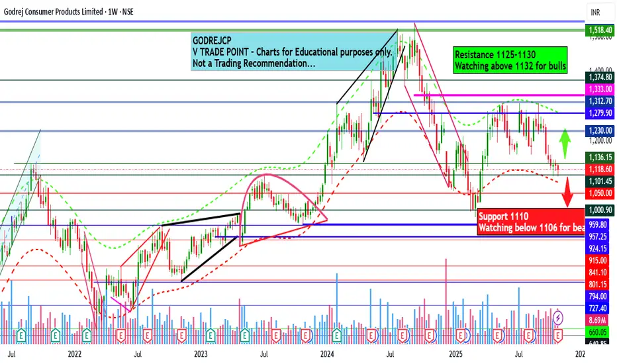Image resolution: width=617 pixels, height=364 pixels.
Task: Click the 2024 label on the time axis
Action: (327, 354)
